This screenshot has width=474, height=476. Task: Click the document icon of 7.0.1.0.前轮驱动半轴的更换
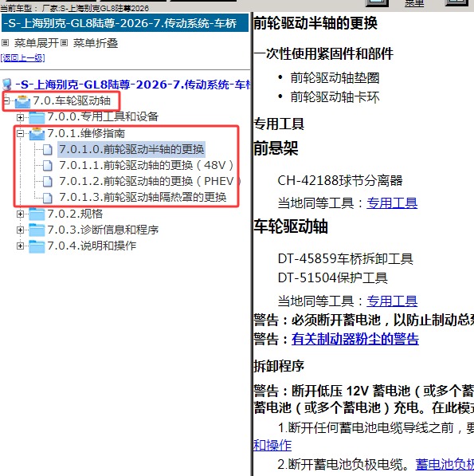[x=47, y=149]
